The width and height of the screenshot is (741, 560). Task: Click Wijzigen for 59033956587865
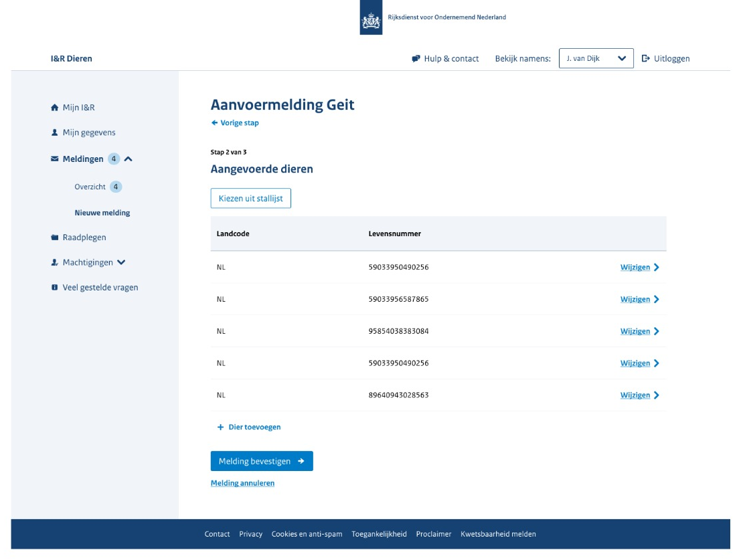(x=635, y=299)
